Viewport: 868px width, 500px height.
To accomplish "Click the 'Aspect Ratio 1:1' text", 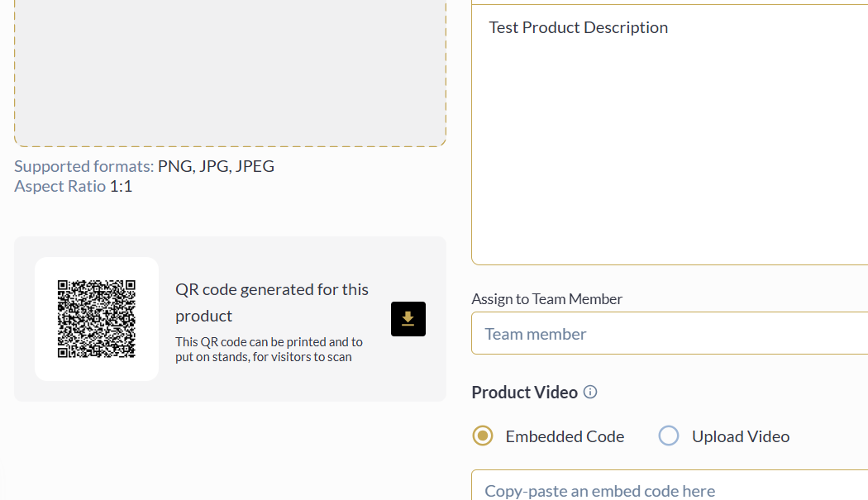I will pos(73,186).
